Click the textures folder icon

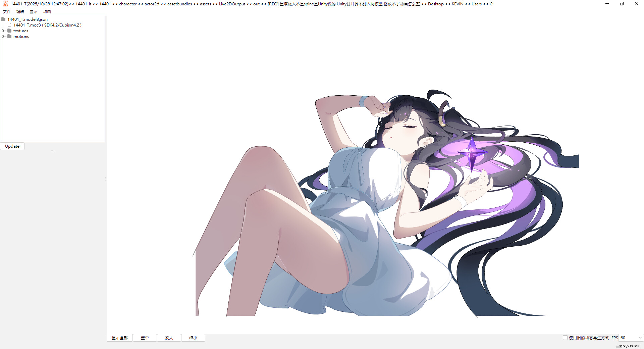tap(10, 31)
